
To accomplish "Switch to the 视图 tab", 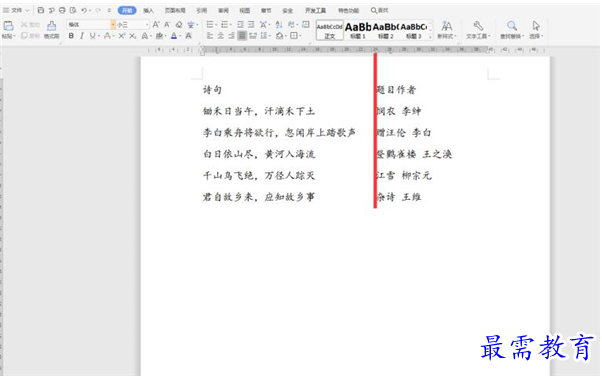I will coord(245,10).
